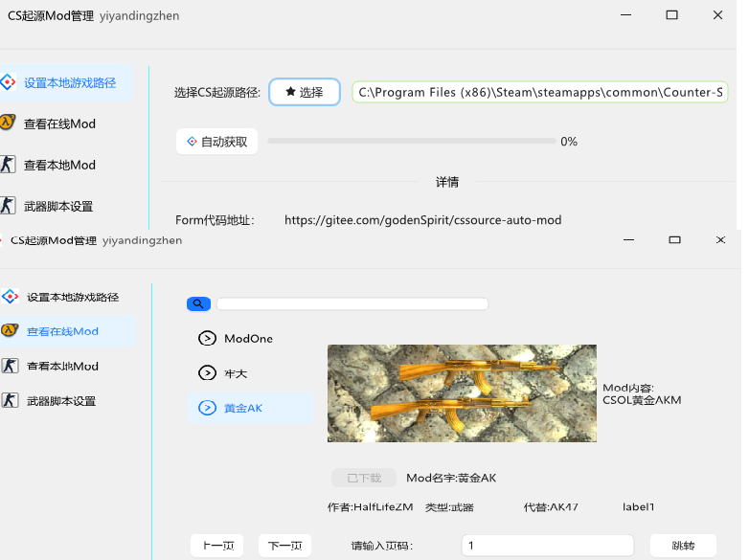Click the greyed-out 已下载 button
Image resolution: width=749 pixels, height=560 pixels.
(x=363, y=478)
